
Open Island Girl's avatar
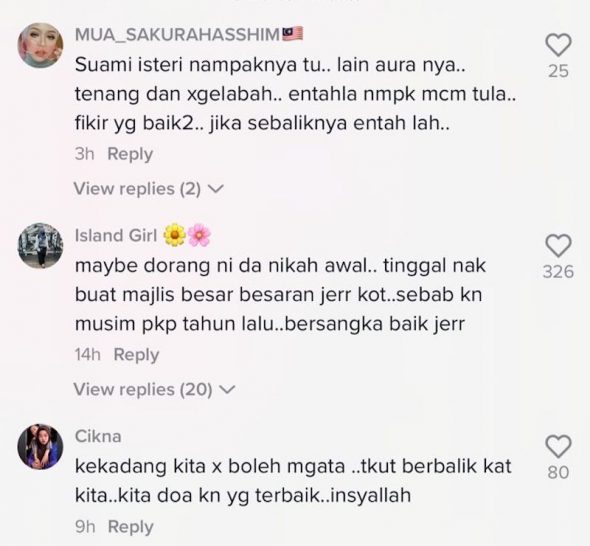pos(41,246)
